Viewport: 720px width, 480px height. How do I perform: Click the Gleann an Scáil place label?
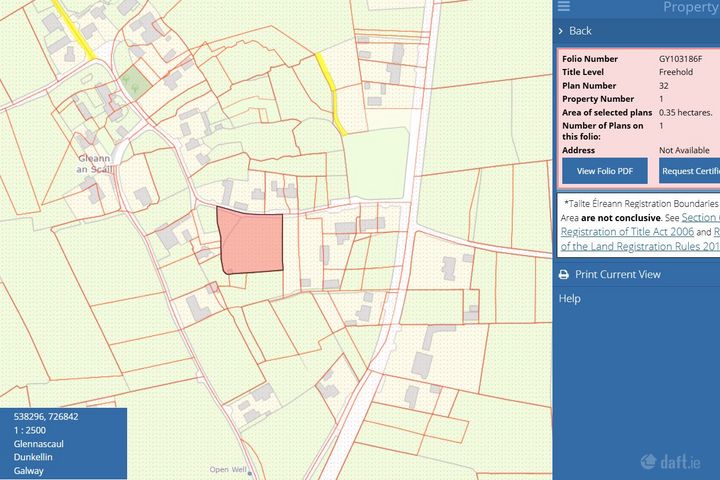[x=97, y=164]
